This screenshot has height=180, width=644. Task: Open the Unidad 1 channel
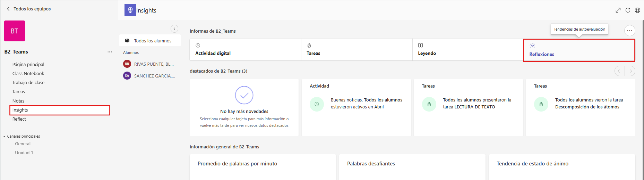24,153
